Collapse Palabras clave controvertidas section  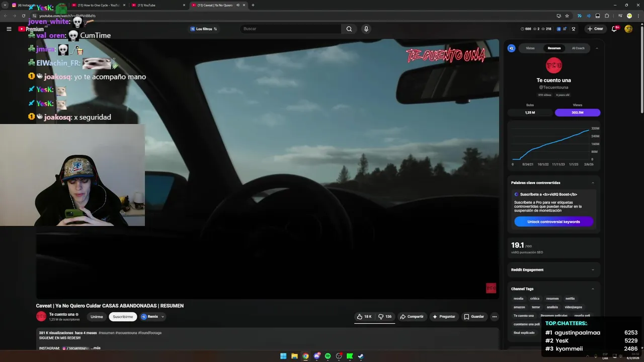click(593, 183)
